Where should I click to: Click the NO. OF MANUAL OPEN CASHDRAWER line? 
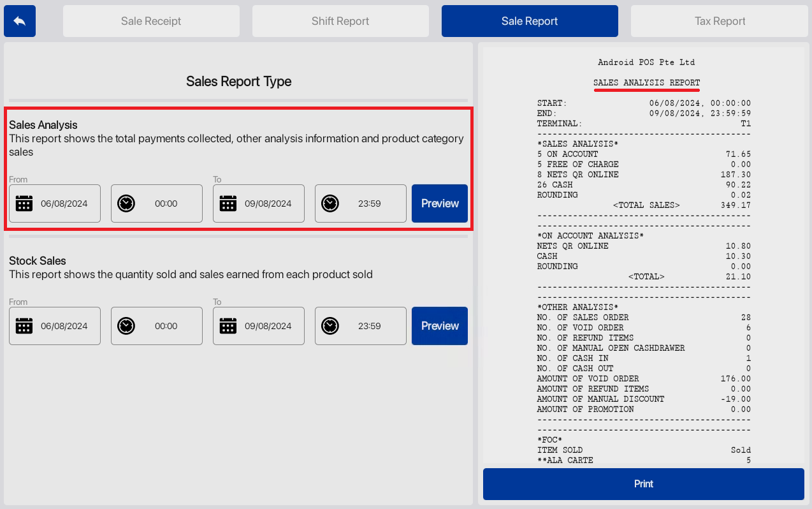click(644, 348)
